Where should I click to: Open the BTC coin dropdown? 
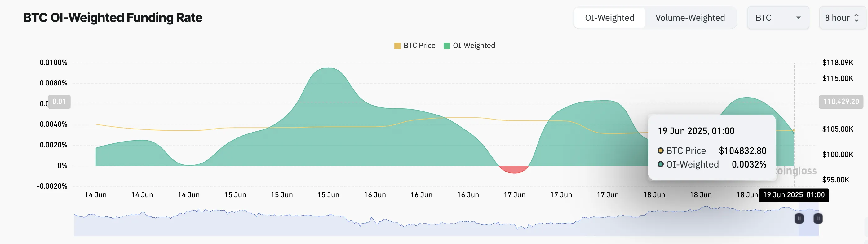click(778, 18)
